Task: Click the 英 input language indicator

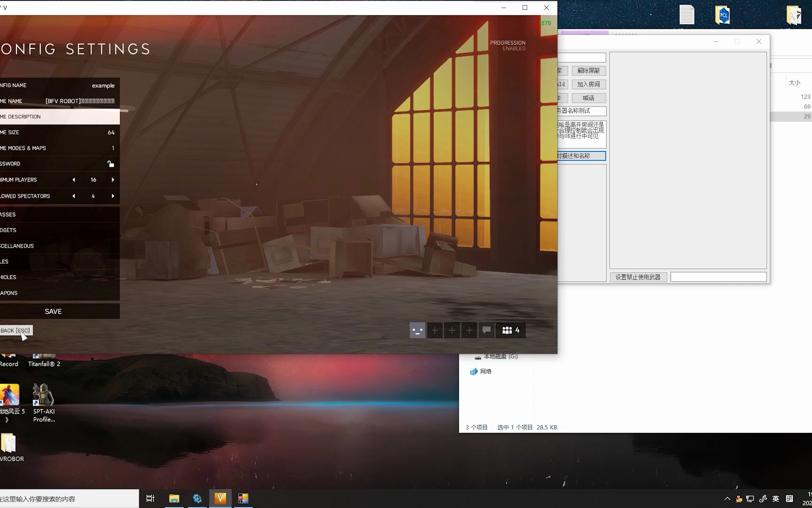Action: (775, 499)
